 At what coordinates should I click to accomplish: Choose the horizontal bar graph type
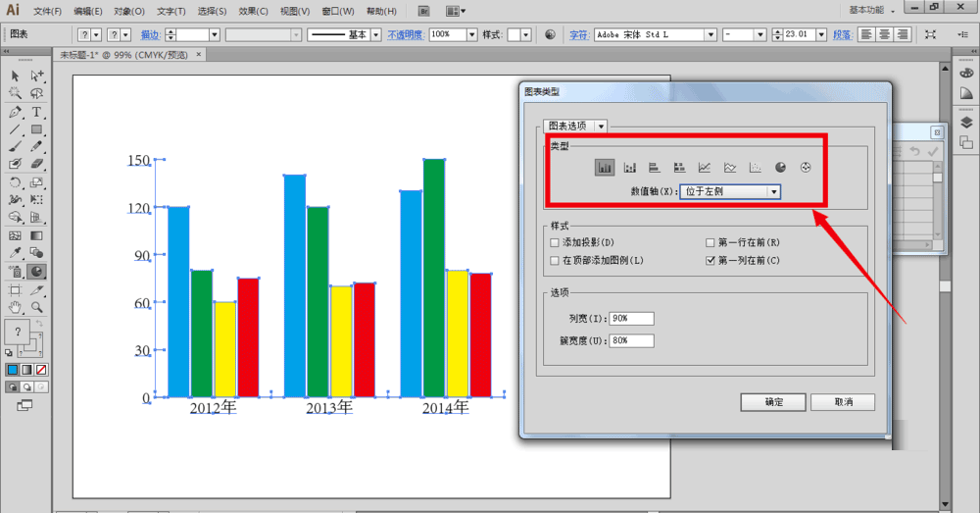[x=655, y=167]
